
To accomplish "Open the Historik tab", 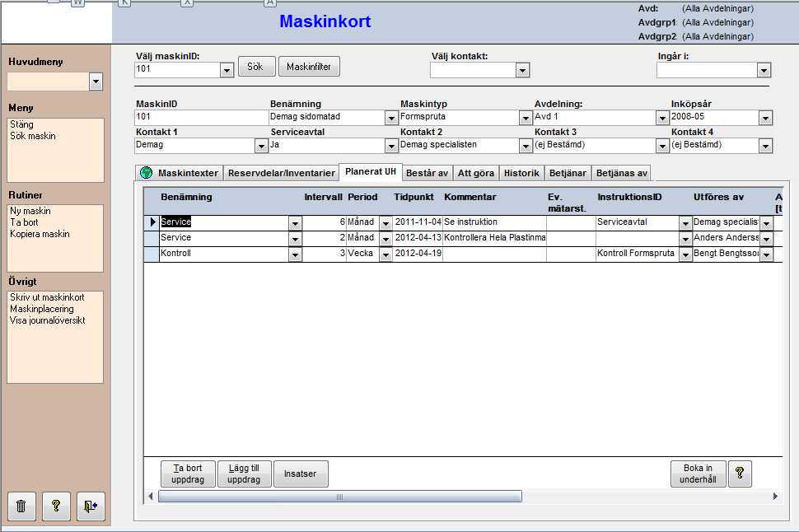I will tap(521, 173).
